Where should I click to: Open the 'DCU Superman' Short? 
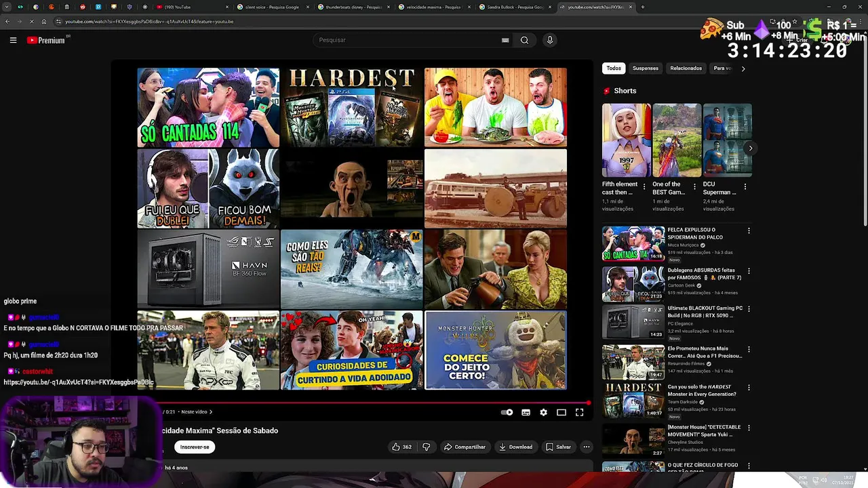click(x=728, y=140)
